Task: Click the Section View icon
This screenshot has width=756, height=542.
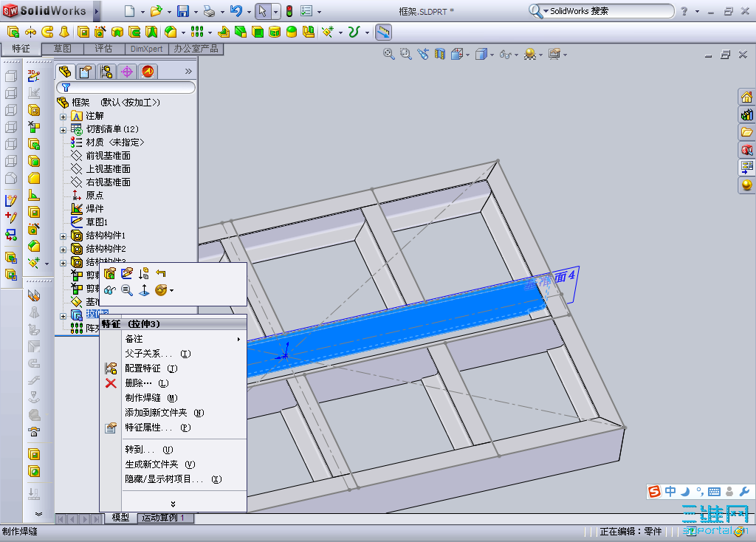Action: click(440, 54)
